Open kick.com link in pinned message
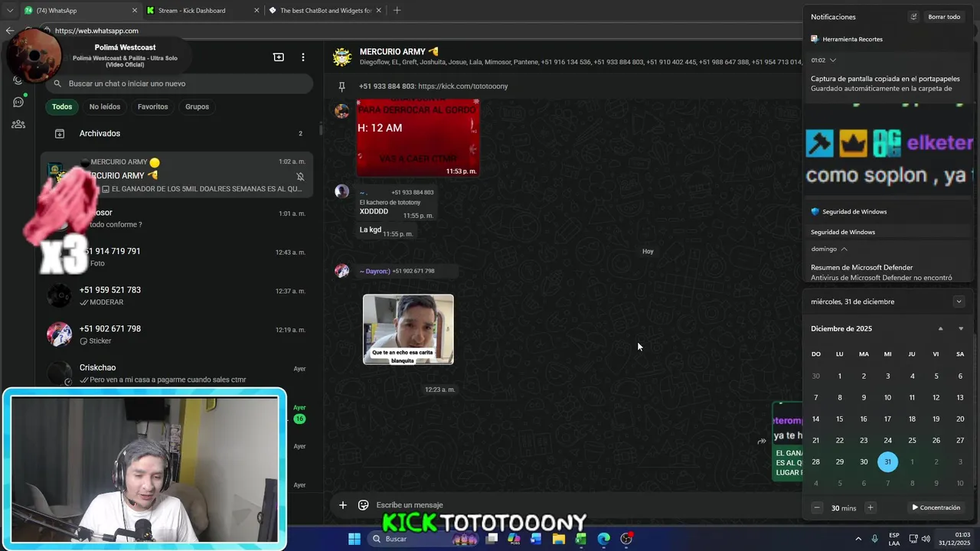980x551 pixels. click(463, 86)
